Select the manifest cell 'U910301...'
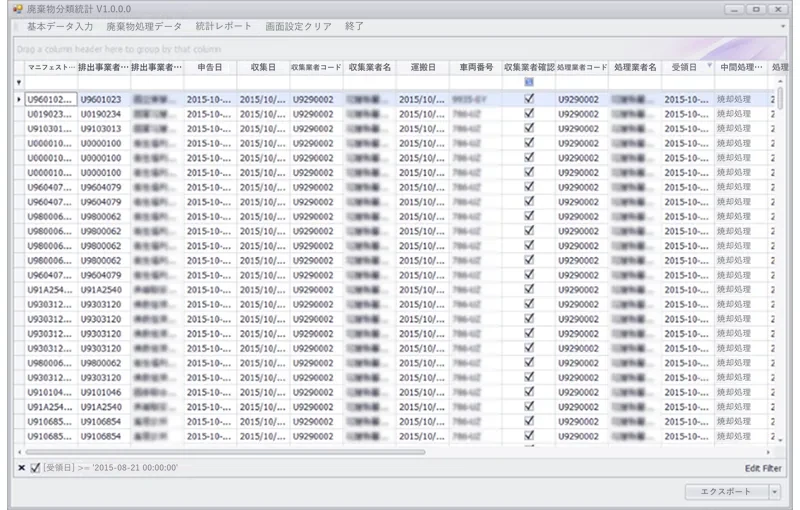Image resolution: width=800 pixels, height=510 pixels. (x=51, y=129)
